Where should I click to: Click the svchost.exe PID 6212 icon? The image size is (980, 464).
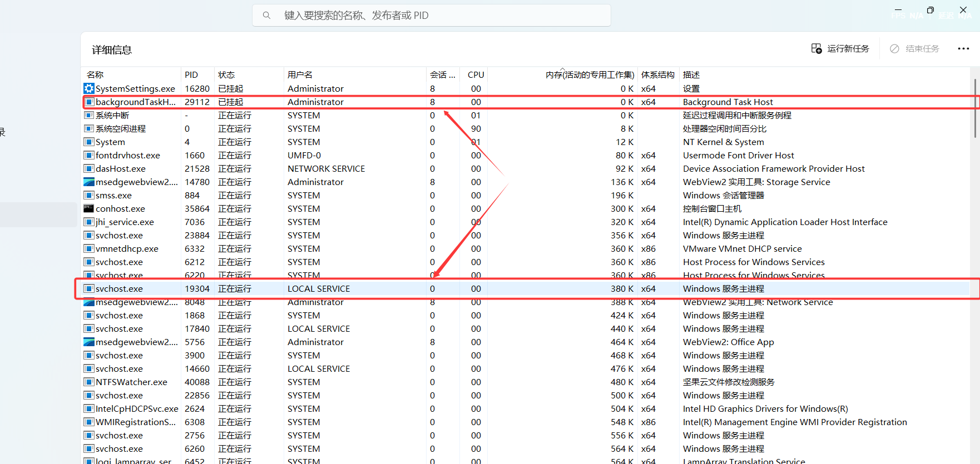tap(89, 262)
